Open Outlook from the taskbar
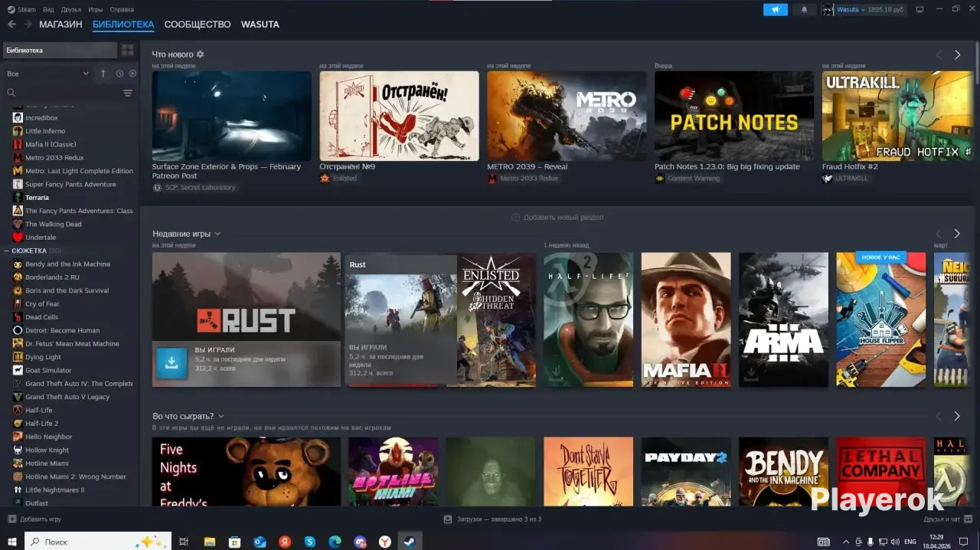 click(x=260, y=542)
